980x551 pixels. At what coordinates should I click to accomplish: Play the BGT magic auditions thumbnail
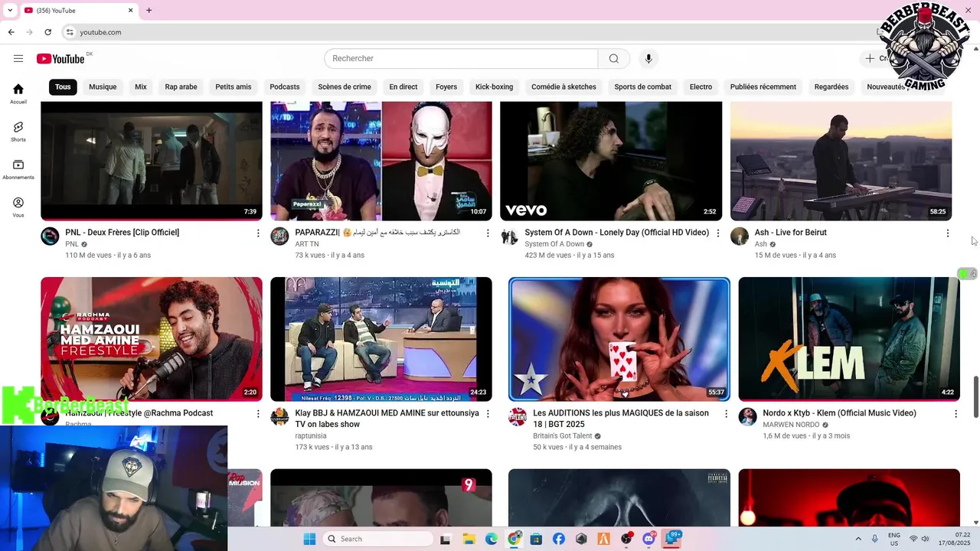pyautogui.click(x=619, y=339)
